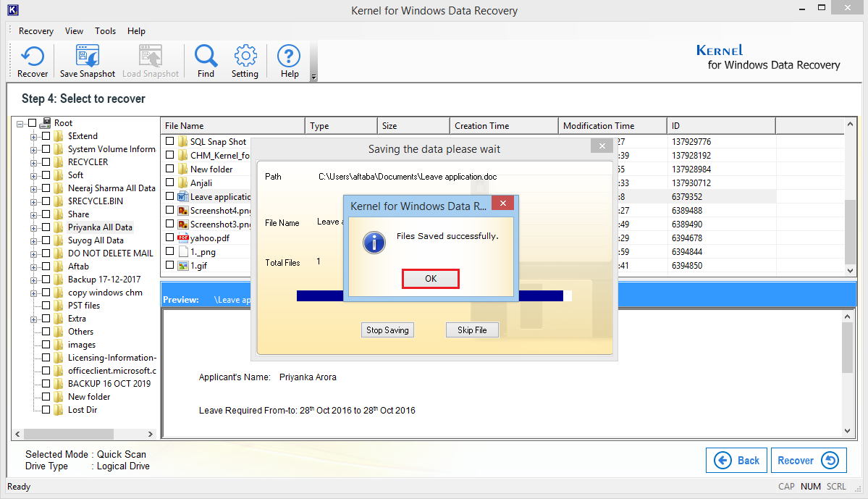The height and width of the screenshot is (499, 868).
Task: Open the View menu
Action: pyautogui.click(x=74, y=31)
